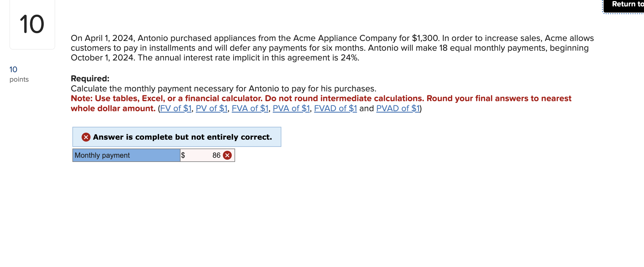The image size is (644, 267).
Task: Click the points label under question number
Action: (x=19, y=79)
